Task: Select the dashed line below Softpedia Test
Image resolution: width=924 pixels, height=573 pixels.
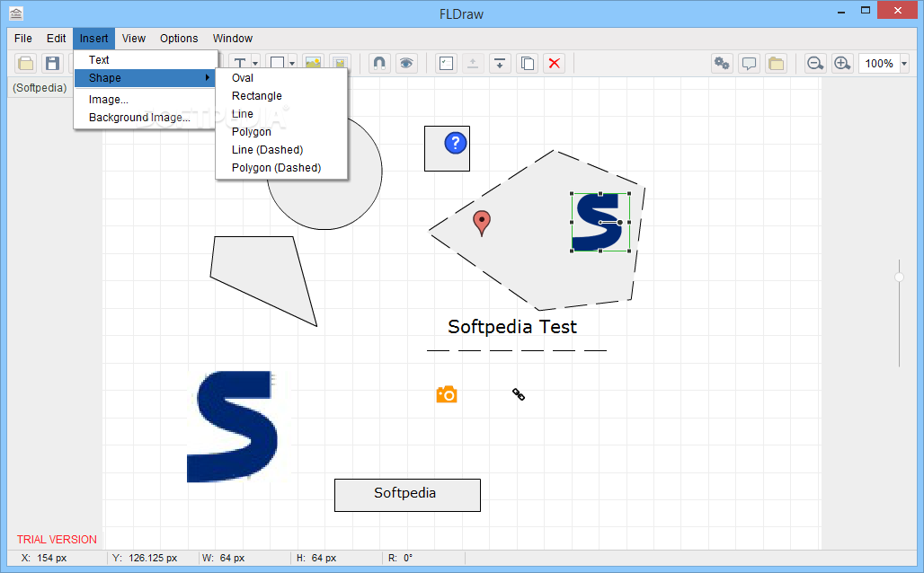Action: point(517,350)
